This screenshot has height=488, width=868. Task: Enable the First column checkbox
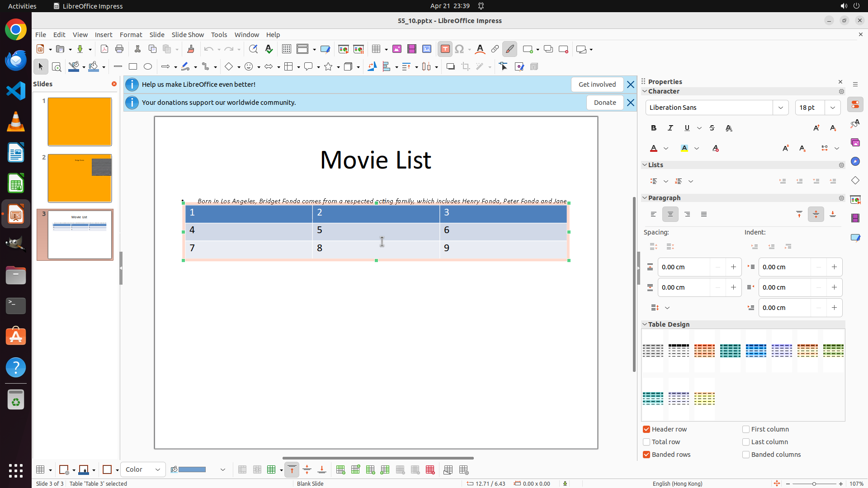pyautogui.click(x=746, y=429)
